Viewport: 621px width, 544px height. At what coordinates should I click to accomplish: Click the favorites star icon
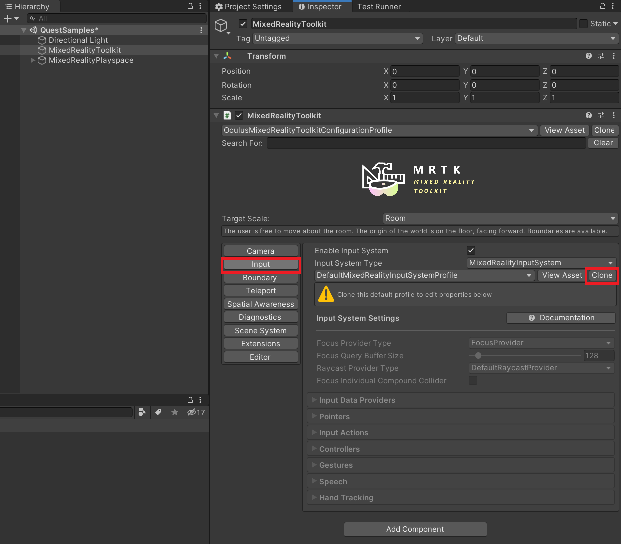pos(176,412)
